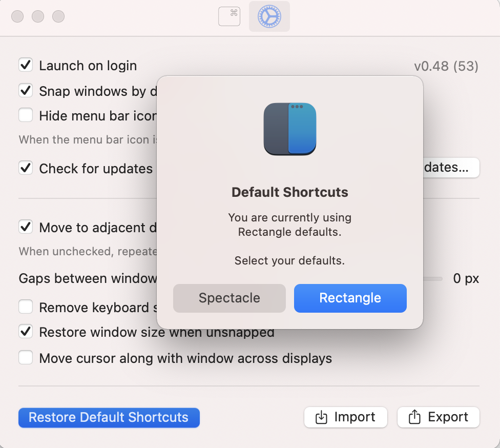Click the yellow minimize window button
The width and height of the screenshot is (500, 448).
click(37, 16)
